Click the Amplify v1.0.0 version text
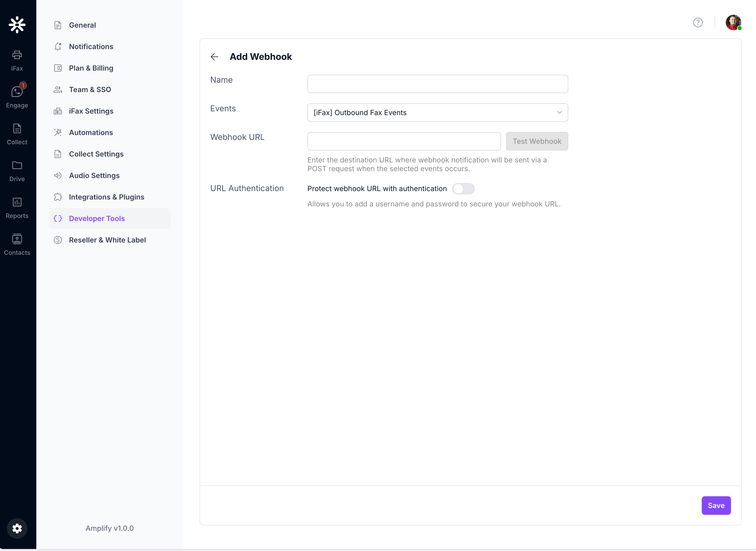This screenshot has height=551, width=756. click(x=109, y=528)
